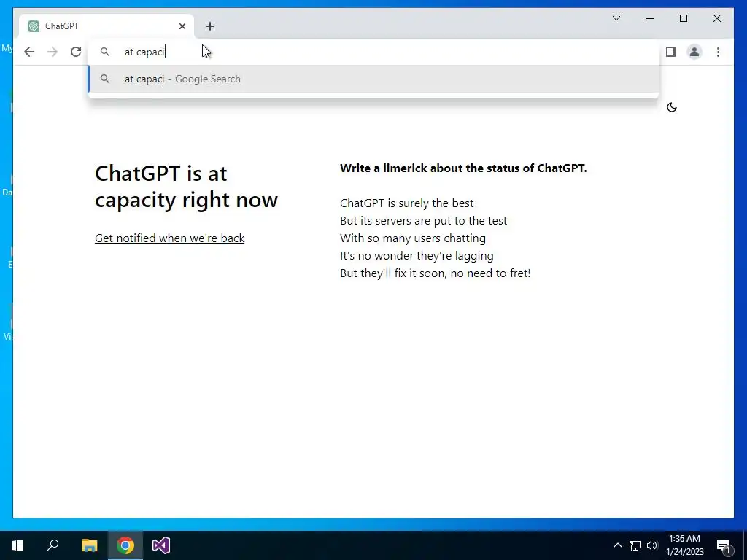Image resolution: width=747 pixels, height=560 pixels.
Task: Launch Visual Studio from taskbar
Action: [161, 545]
